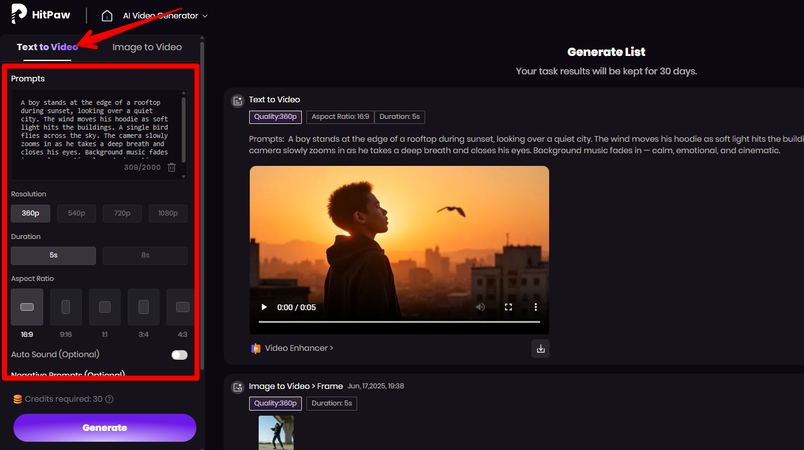Select the 16:9 aspect ratio icon

27,307
